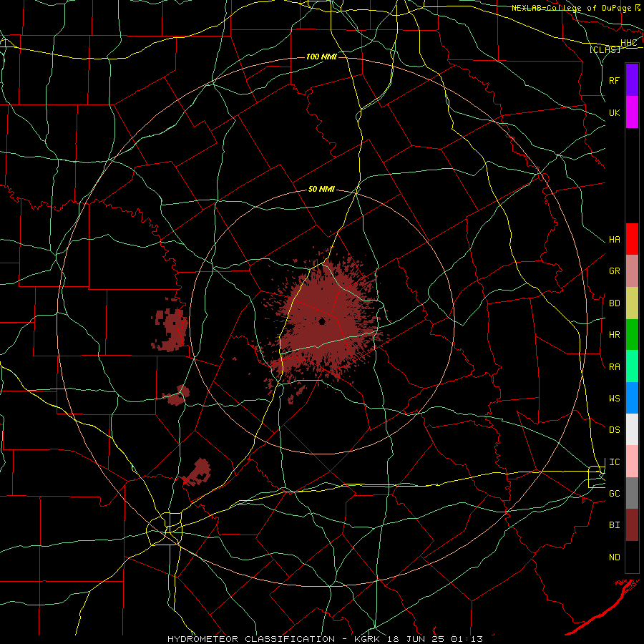Click the radar site black dot
Image resolution: width=644 pixels, height=644 pixels.
click(322, 321)
